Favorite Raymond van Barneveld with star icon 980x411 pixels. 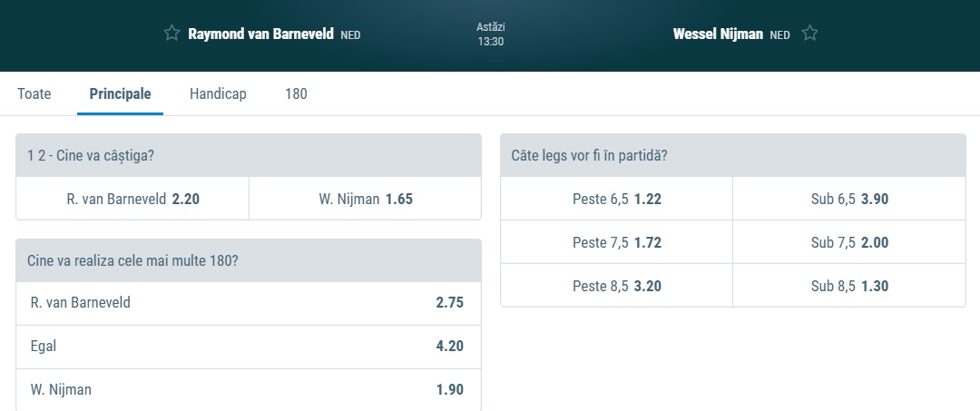tap(171, 34)
